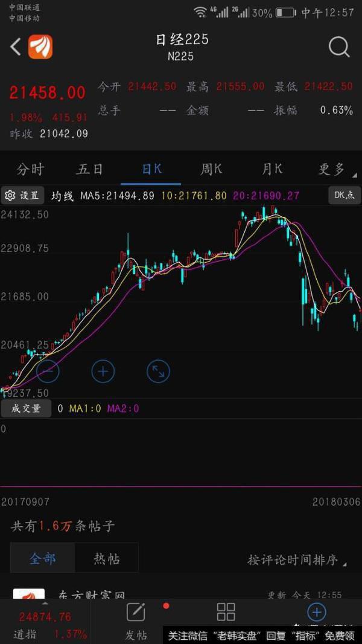This screenshot has height=644, width=362.
Task: Tap the battery status icon
Action: click(x=285, y=13)
